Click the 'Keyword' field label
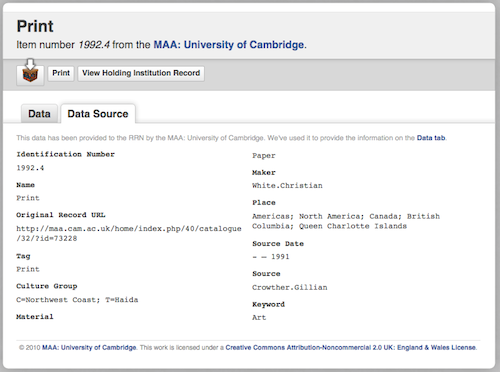The width and height of the screenshot is (500, 372). tap(269, 304)
